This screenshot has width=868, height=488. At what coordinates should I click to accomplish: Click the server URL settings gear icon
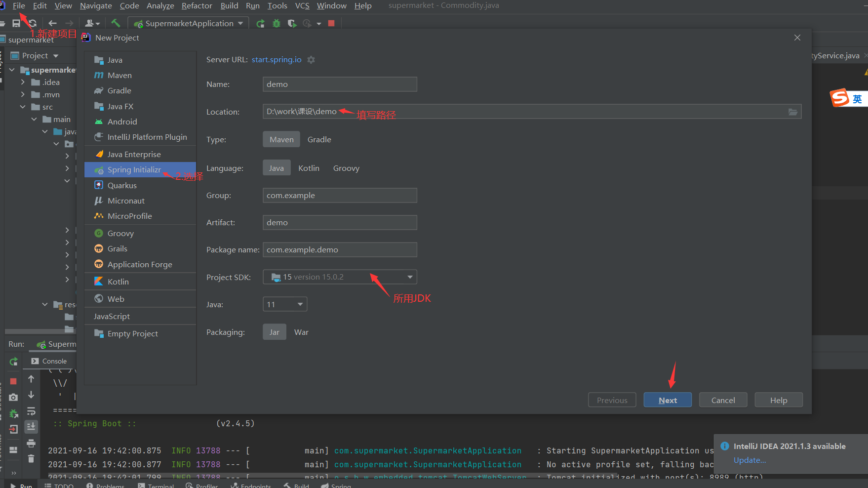click(311, 60)
